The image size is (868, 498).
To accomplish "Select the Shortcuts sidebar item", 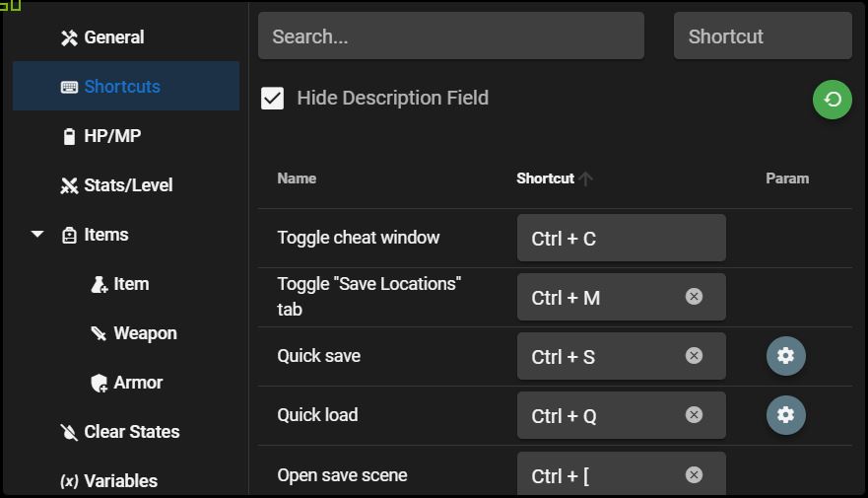I will click(x=121, y=87).
